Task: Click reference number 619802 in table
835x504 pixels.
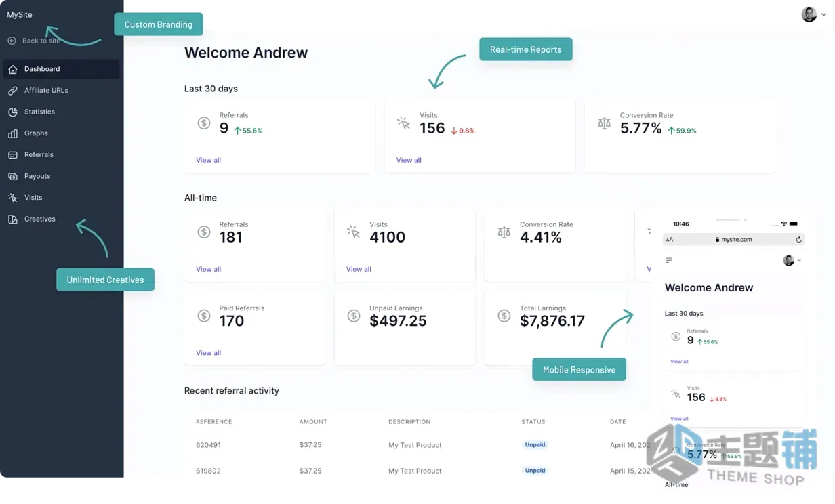Action: (208, 471)
